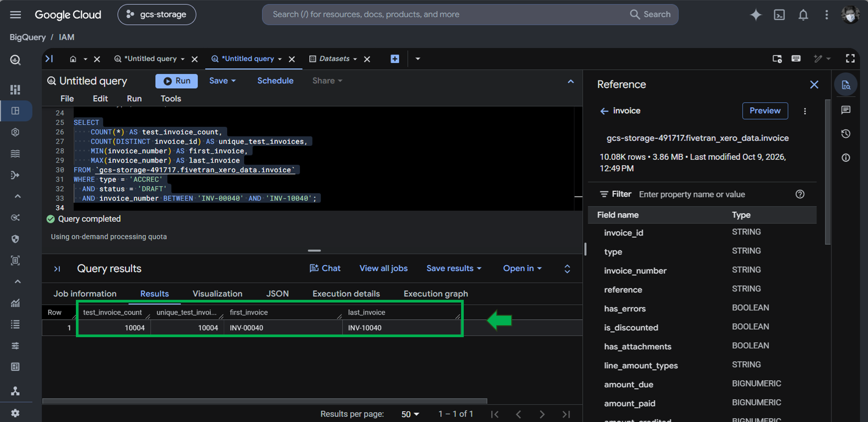Open the main navigation hamburger menu
The image size is (868, 422).
click(x=16, y=15)
